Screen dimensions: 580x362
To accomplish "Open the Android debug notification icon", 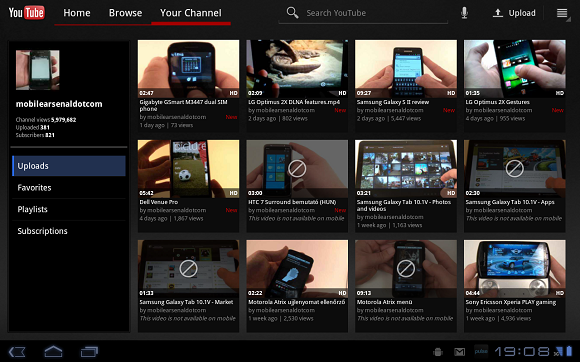I will 438,352.
